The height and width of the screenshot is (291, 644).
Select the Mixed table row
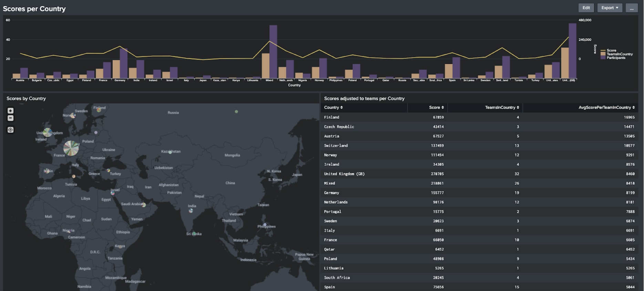coord(479,183)
